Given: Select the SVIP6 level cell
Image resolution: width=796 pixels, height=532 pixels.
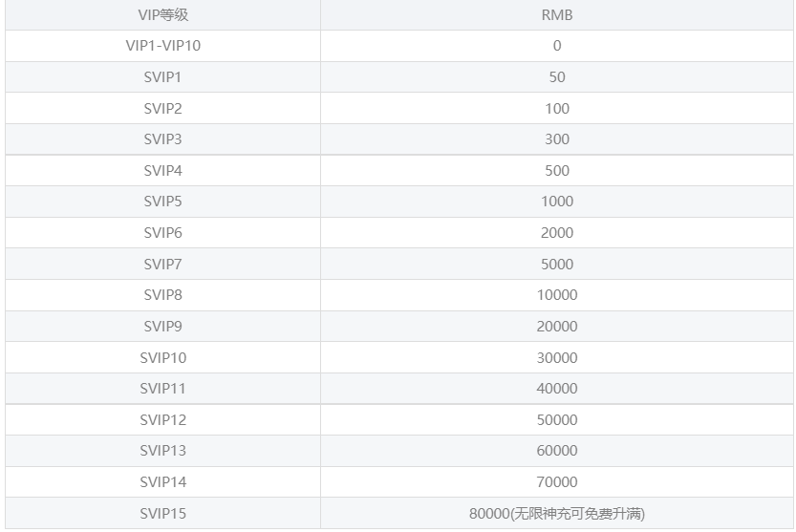Looking at the screenshot, I should tap(162, 233).
